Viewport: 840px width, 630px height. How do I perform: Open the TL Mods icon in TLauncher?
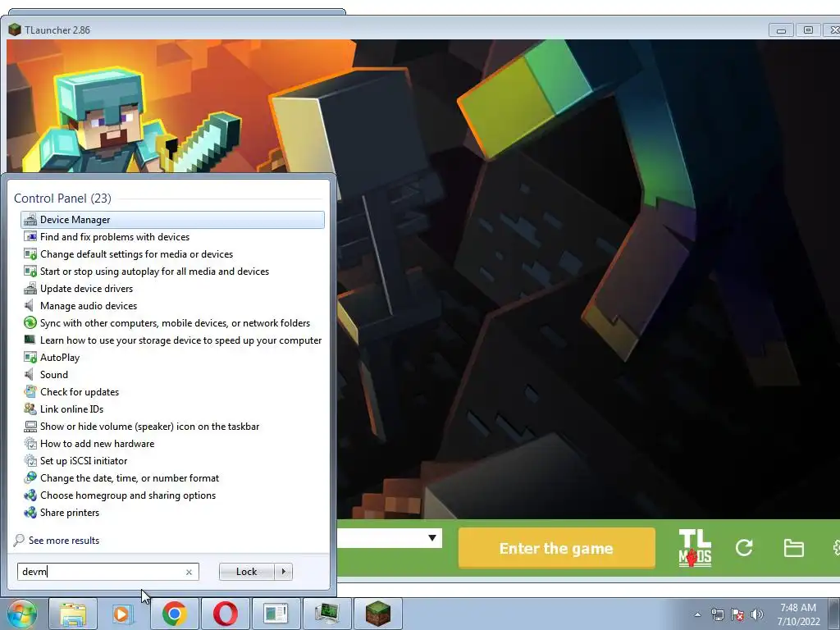[695, 548]
